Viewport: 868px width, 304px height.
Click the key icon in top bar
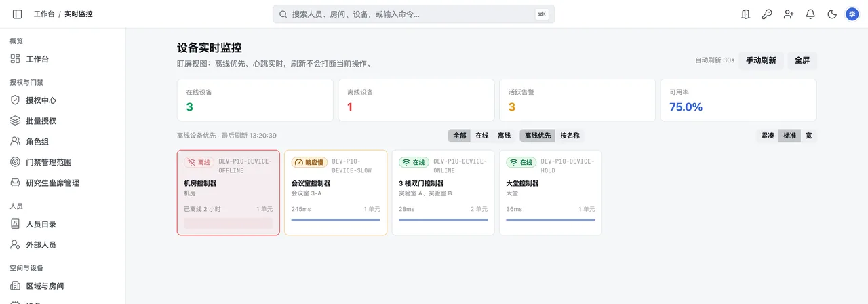click(767, 14)
